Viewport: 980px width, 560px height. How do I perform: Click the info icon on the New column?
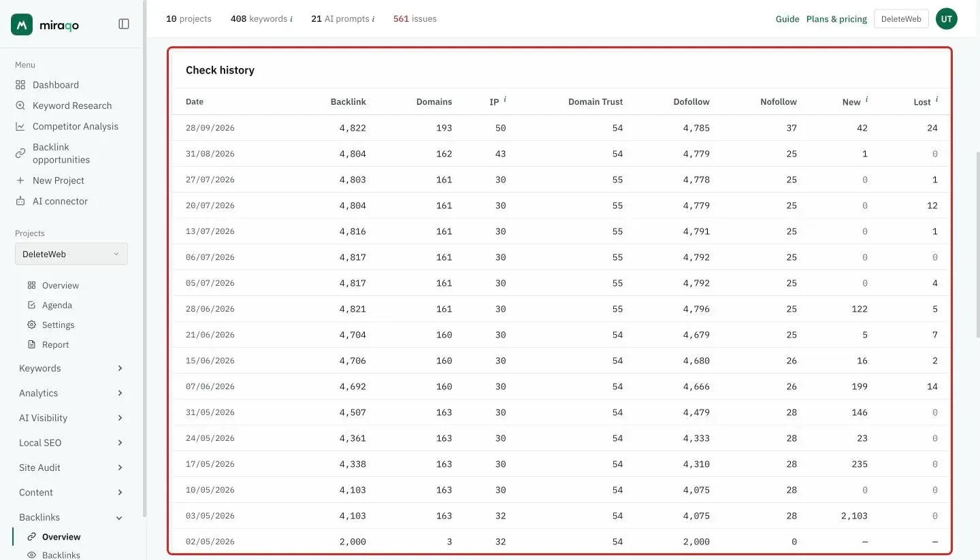click(x=866, y=99)
